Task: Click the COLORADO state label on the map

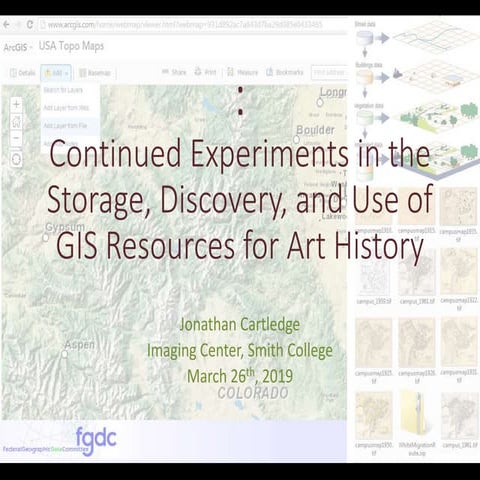Action: click(253, 393)
